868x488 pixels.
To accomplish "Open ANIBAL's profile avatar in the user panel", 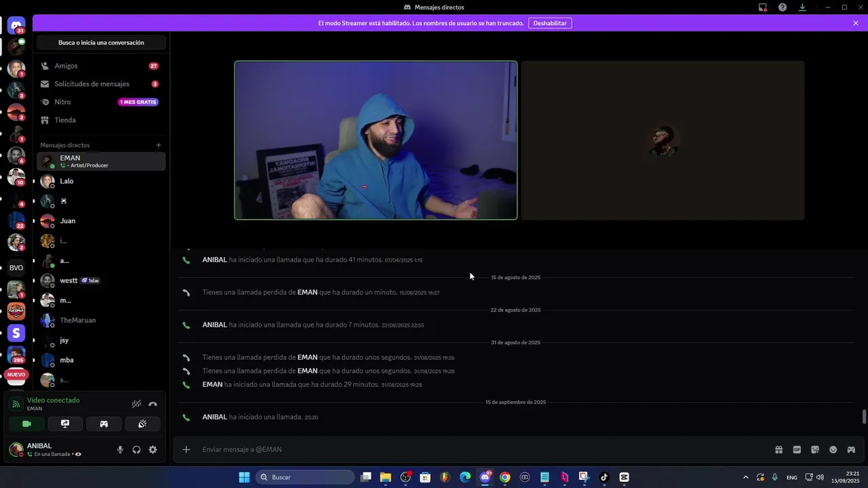I will 16,449.
